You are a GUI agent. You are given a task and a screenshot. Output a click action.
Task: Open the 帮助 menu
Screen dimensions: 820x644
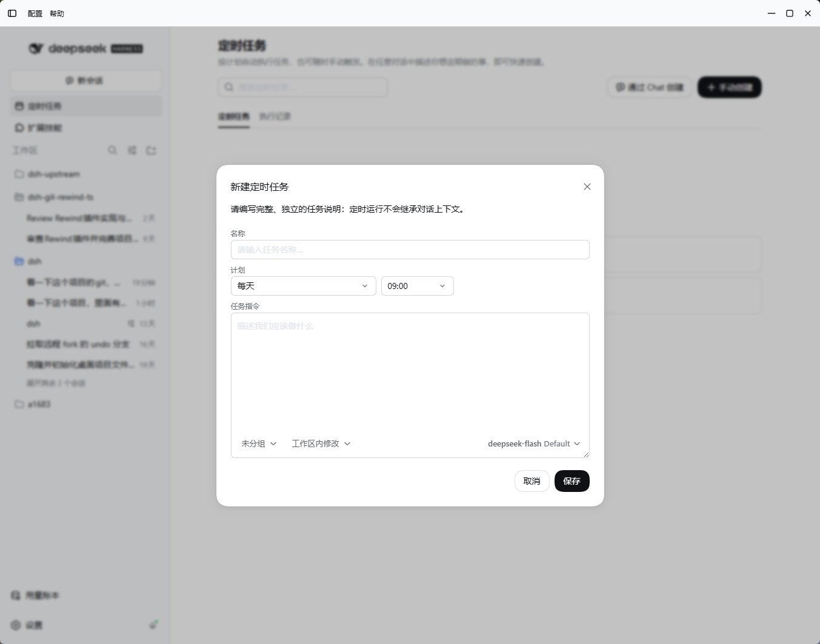pyautogui.click(x=57, y=13)
